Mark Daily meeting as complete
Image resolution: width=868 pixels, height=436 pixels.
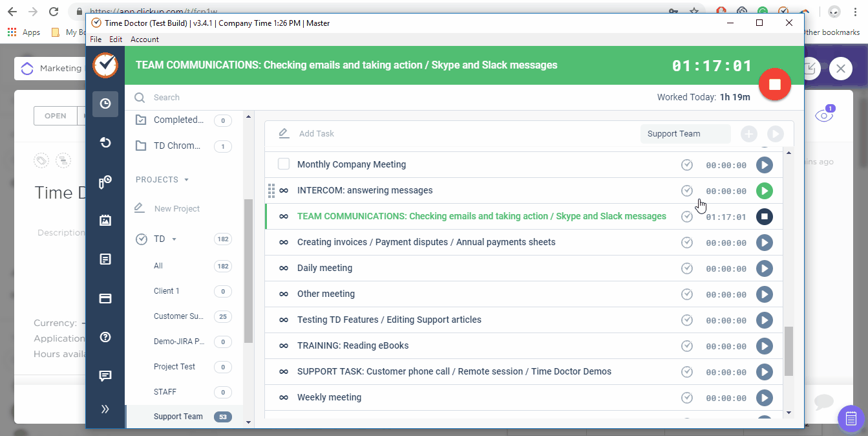[686, 268]
